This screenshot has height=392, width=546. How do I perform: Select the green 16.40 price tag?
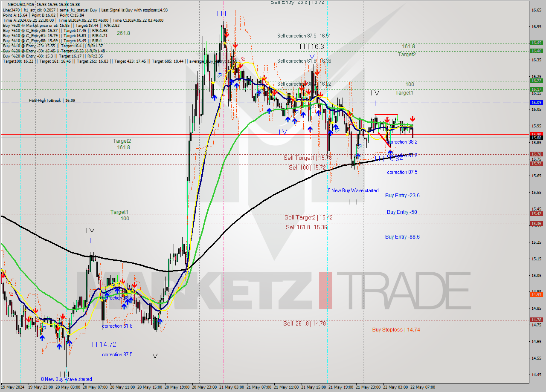point(536,51)
